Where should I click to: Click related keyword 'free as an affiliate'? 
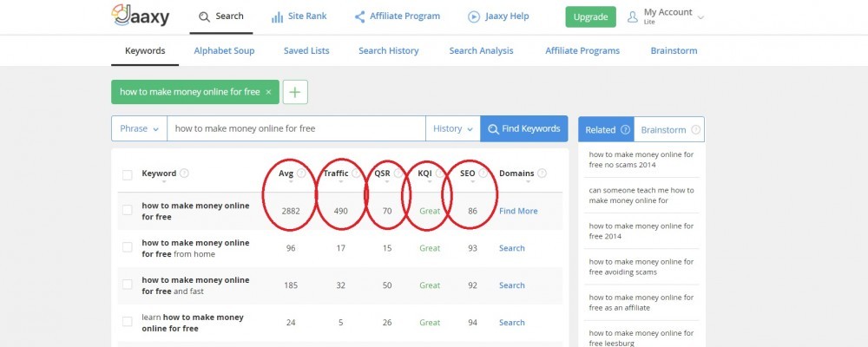(641, 302)
